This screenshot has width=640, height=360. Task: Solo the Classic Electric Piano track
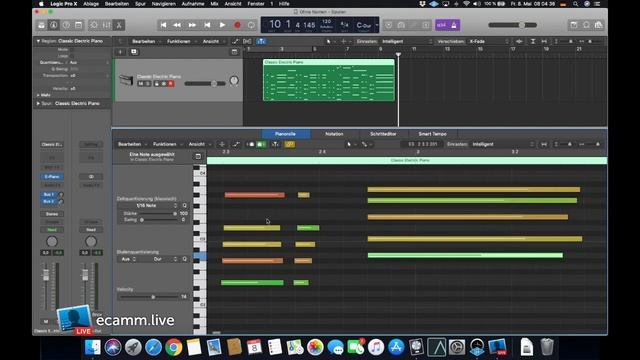148,84
